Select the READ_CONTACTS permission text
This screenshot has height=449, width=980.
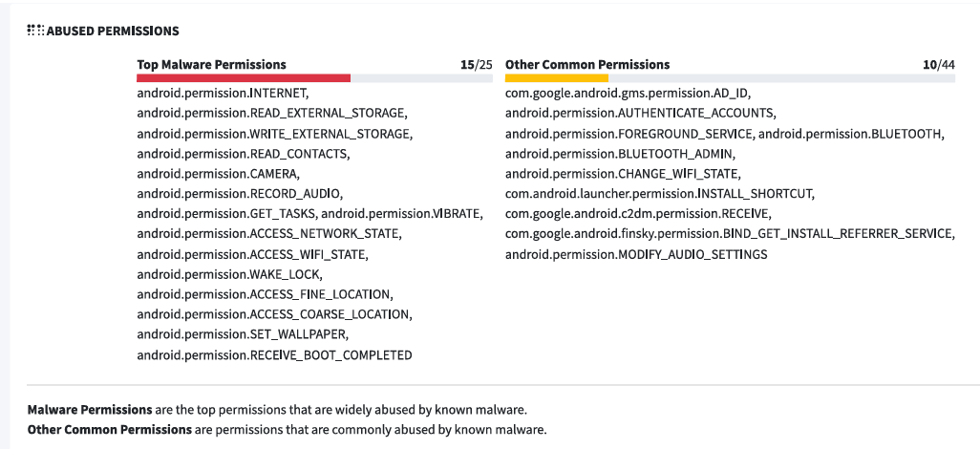[x=244, y=154]
